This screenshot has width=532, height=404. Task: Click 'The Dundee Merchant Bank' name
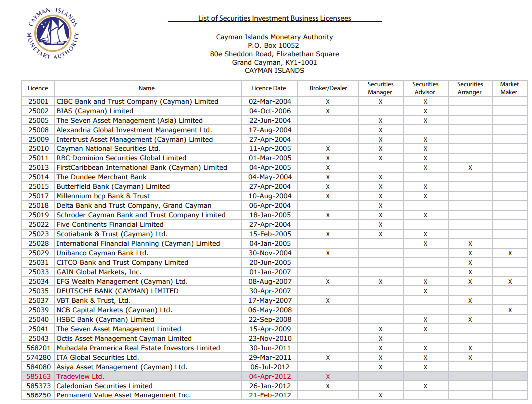pyautogui.click(x=102, y=177)
